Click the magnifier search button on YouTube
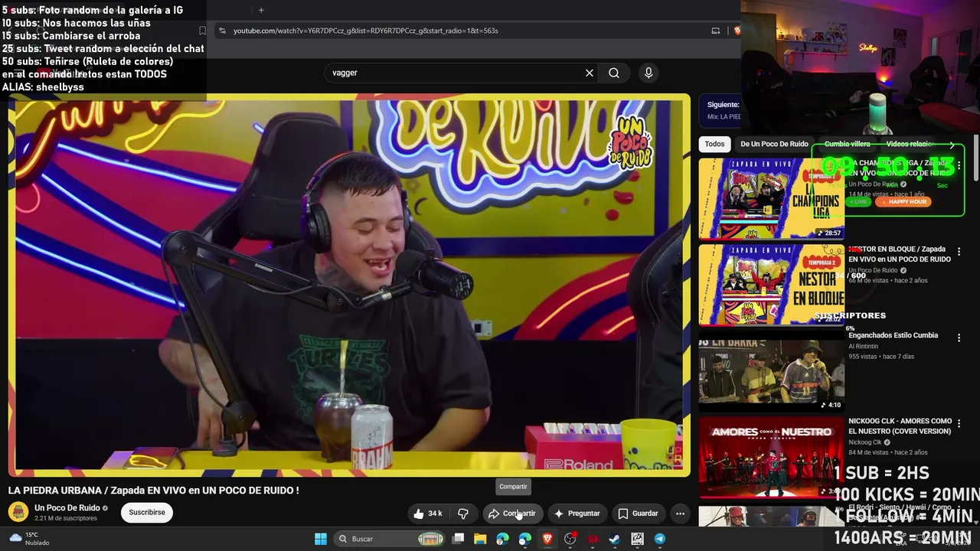Viewport: 980px width, 551px height. [614, 73]
